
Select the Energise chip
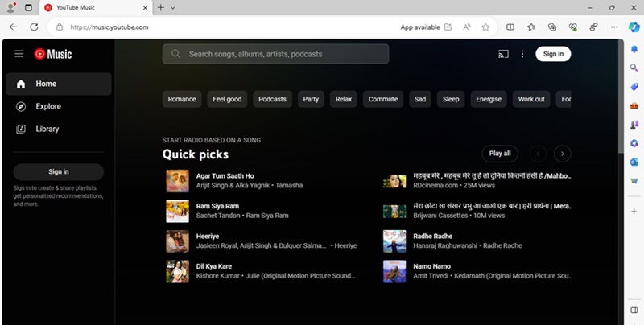[x=489, y=99]
